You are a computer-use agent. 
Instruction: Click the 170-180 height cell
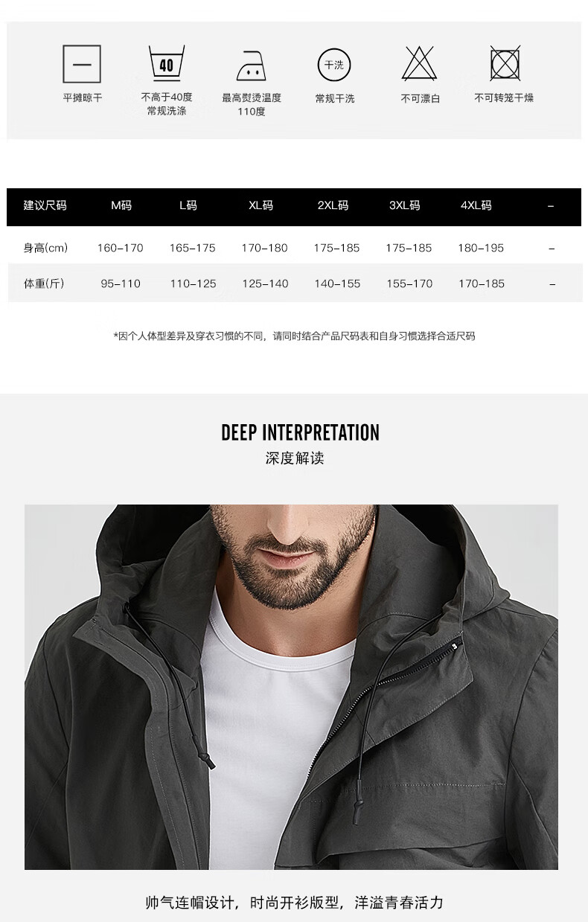click(264, 248)
